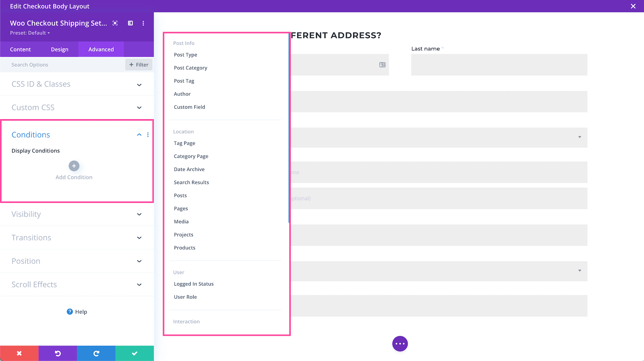The height and width of the screenshot is (361, 644).
Task: Click the expand module view icon
Action: 115,23
